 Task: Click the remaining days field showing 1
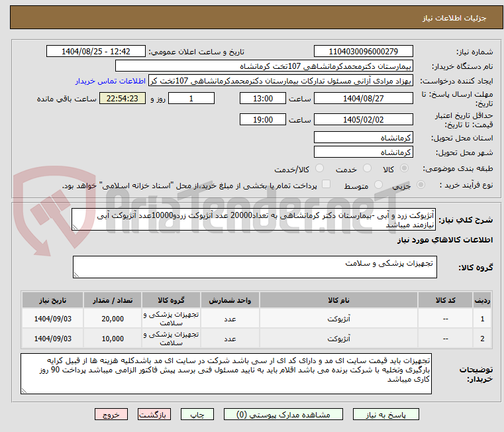pyautogui.click(x=191, y=99)
